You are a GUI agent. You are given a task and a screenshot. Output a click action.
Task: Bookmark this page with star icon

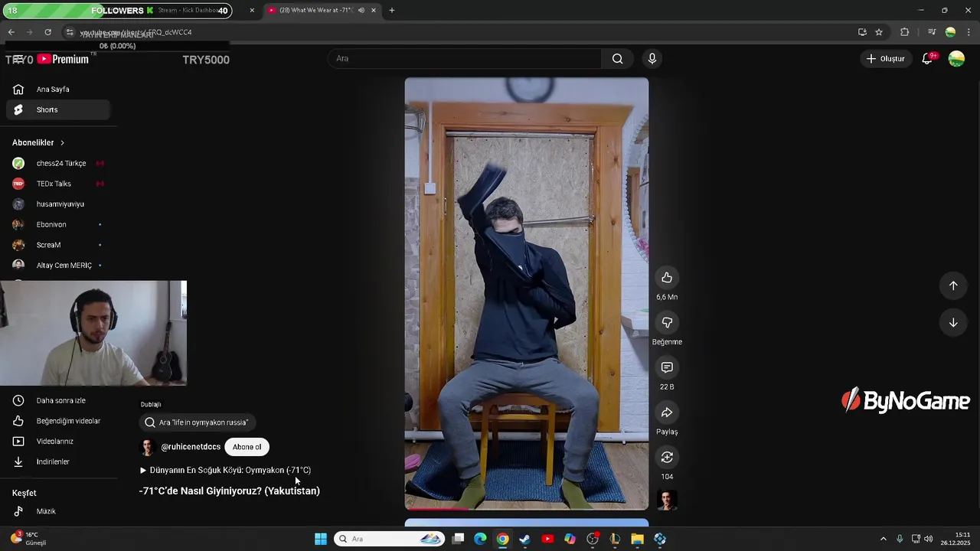click(x=879, y=32)
